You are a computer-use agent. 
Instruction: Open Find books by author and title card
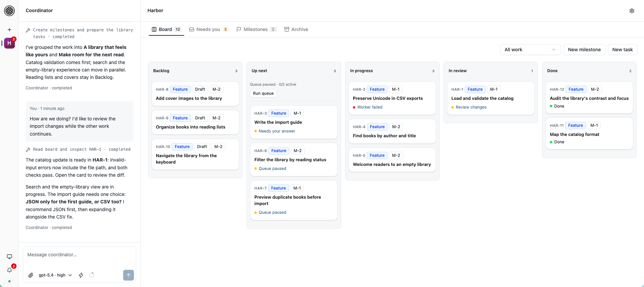[x=392, y=131]
